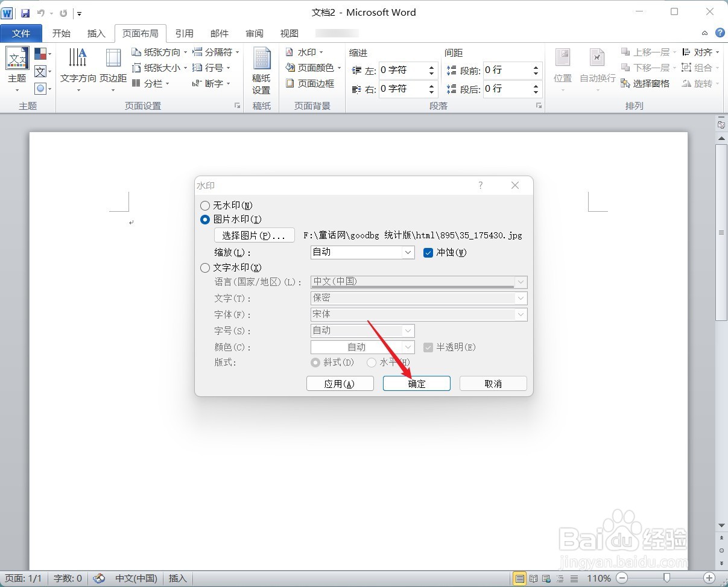This screenshot has height=587, width=728.
Task: Click the 应用 Apply button
Action: 340,383
